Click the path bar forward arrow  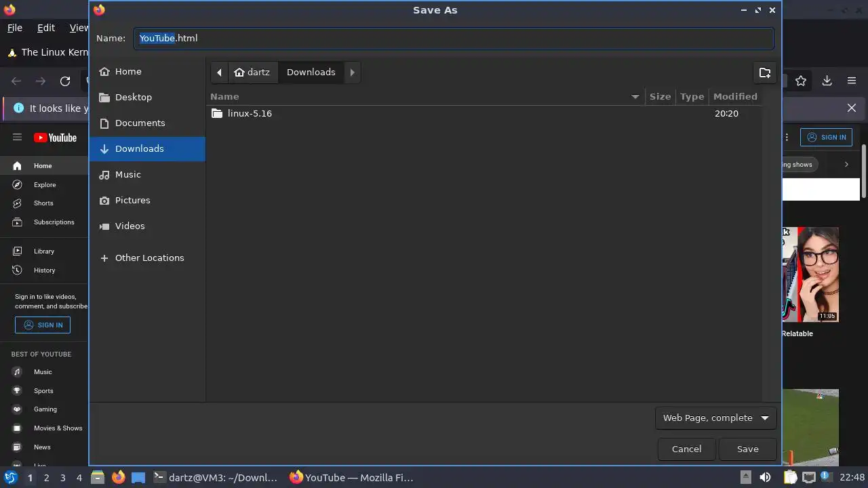point(352,73)
